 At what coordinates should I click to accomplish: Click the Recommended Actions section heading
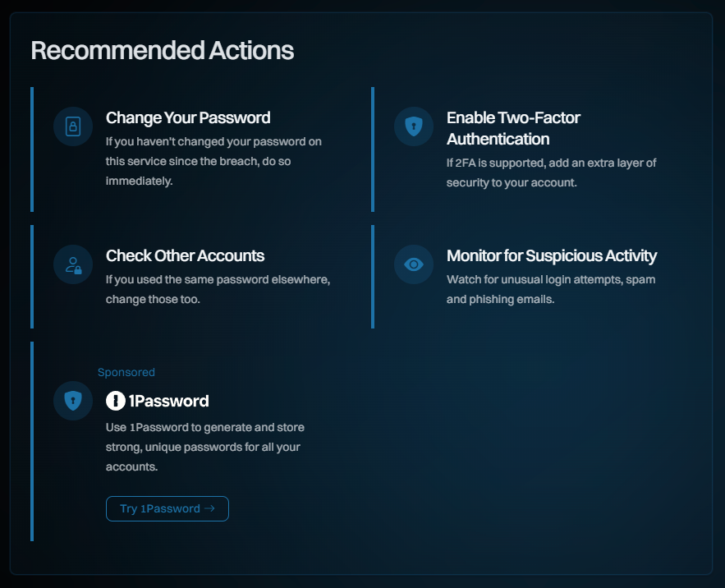[x=162, y=50]
